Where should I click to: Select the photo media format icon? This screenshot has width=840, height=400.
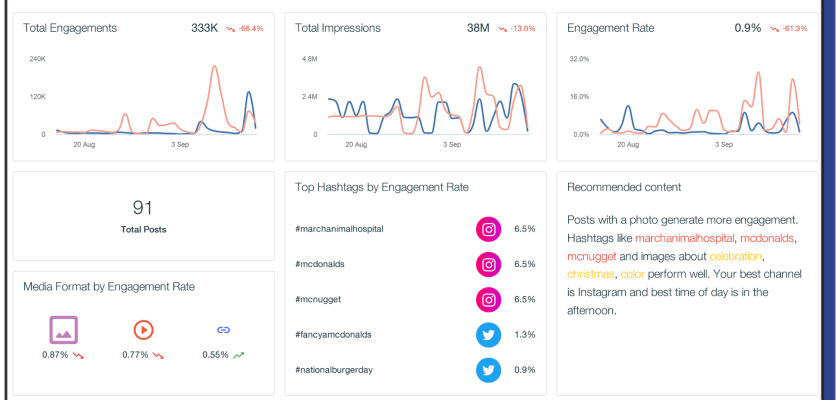click(63, 329)
